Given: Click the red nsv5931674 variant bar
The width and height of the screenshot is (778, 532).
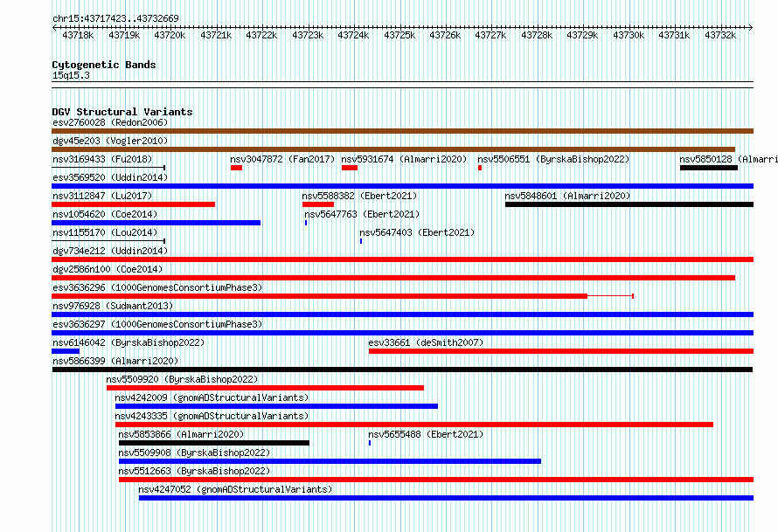Looking at the screenshot, I should click(350, 168).
